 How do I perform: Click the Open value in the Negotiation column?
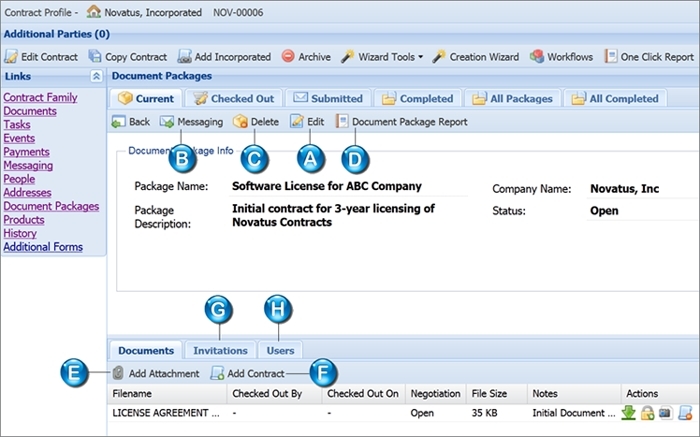(x=422, y=413)
